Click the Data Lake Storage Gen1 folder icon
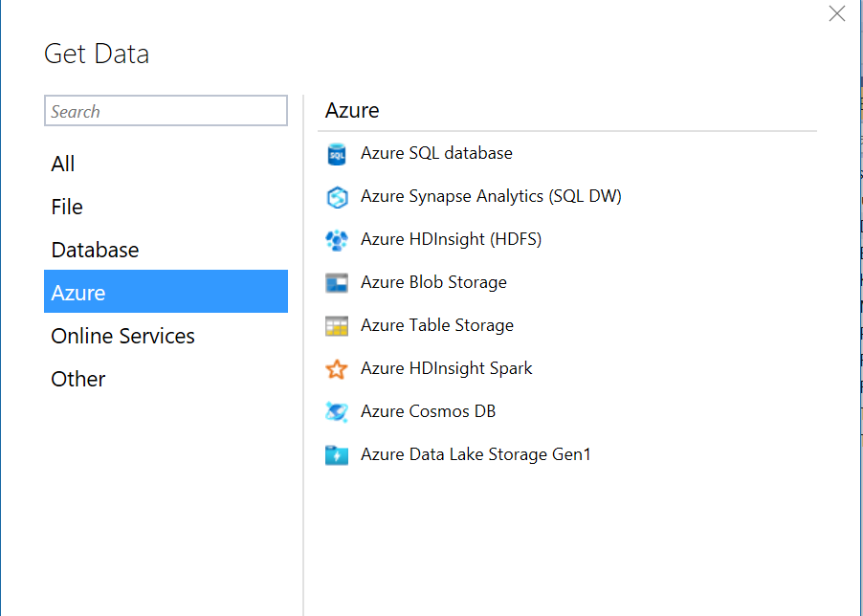The width and height of the screenshot is (863, 616). 336,455
